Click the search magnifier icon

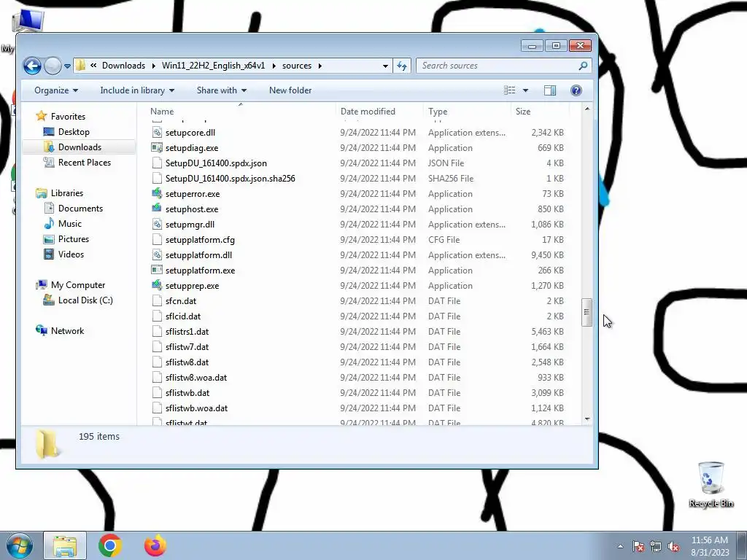[583, 66]
